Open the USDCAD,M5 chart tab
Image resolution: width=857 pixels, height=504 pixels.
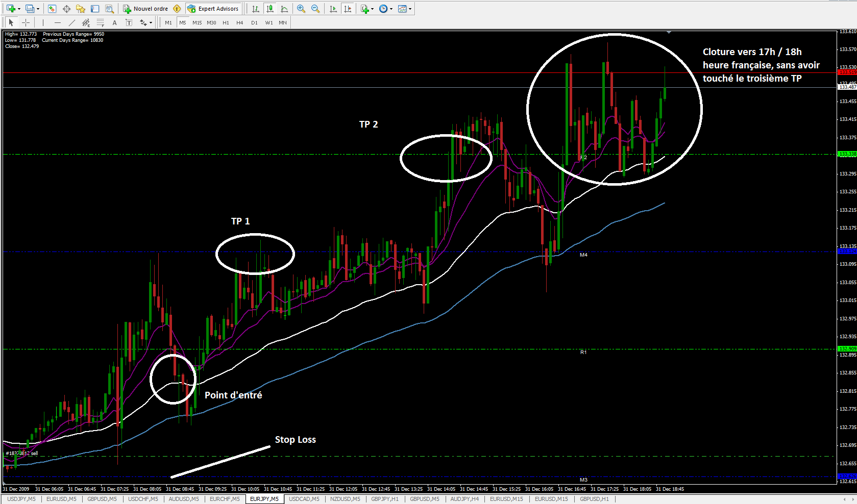click(304, 499)
